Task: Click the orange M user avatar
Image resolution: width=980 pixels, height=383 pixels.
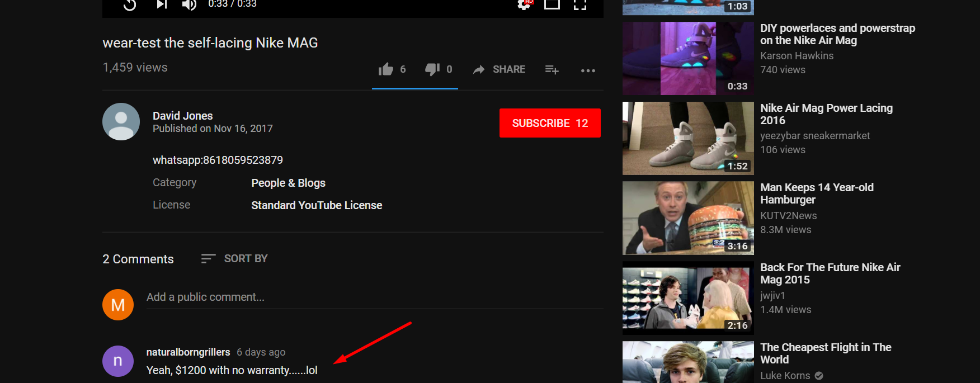Action: click(118, 305)
